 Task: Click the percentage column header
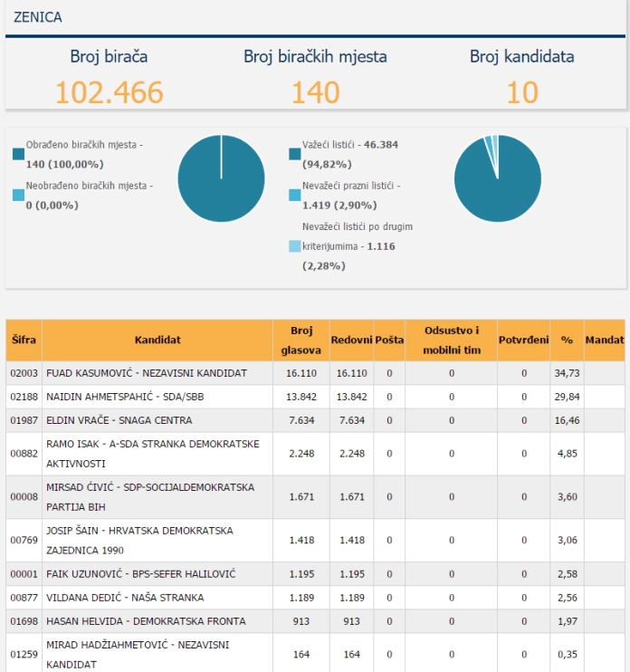pyautogui.click(x=567, y=340)
